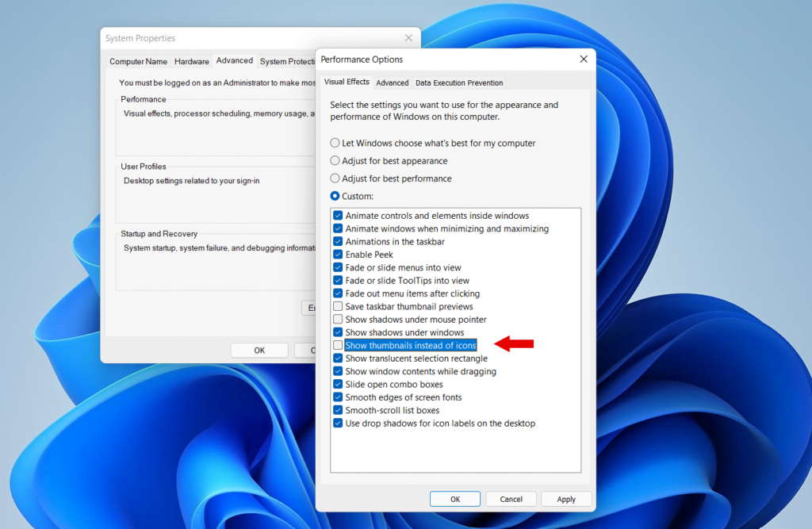Disable Smooth-scroll list boxes
The image size is (812, 529).
(338, 410)
